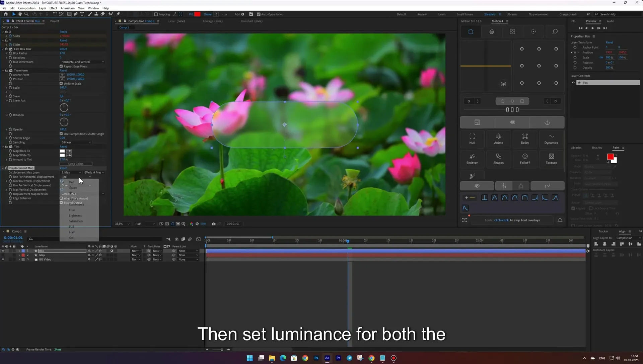
Task: Pick the Horizontal Type tool
Action: 82,14
